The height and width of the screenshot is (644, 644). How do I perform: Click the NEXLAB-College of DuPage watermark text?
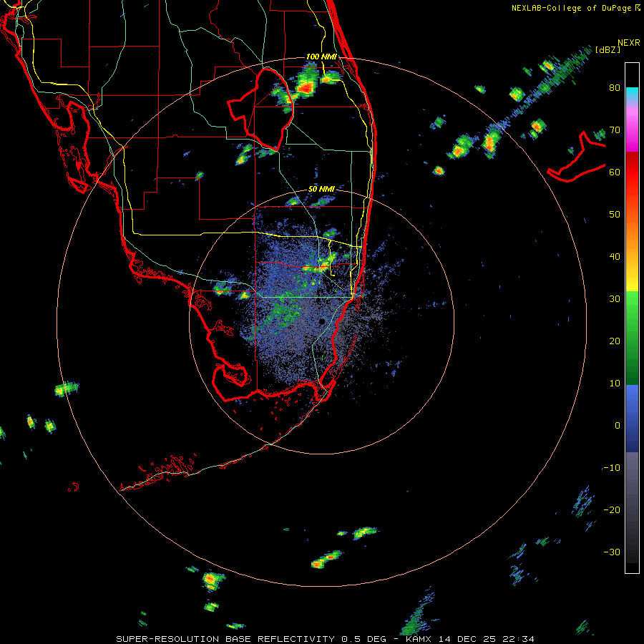tap(571, 8)
